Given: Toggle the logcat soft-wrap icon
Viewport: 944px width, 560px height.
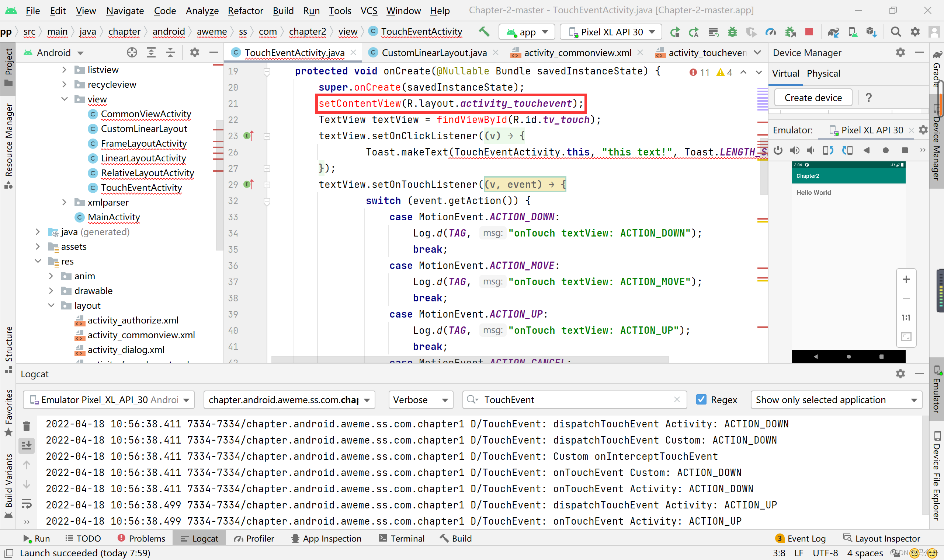Looking at the screenshot, I should tap(27, 504).
